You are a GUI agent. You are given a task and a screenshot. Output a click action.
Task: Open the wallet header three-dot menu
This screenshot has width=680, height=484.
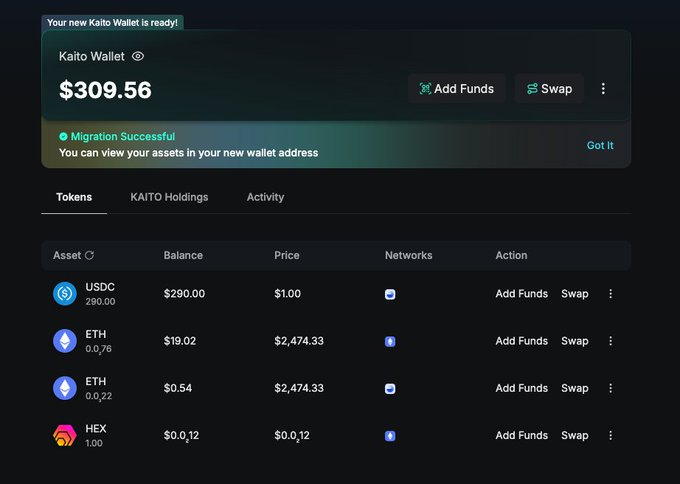(x=603, y=88)
